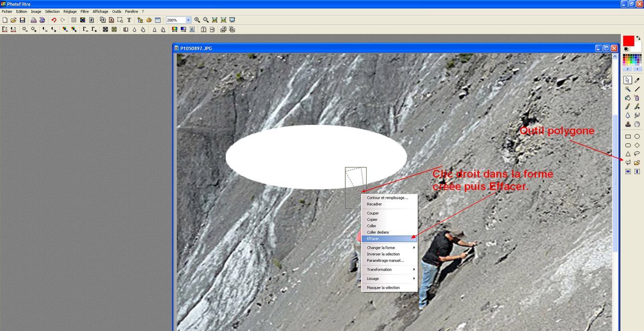Expand the Transformation submenu
This screenshot has height=331, width=644.
pos(389,270)
